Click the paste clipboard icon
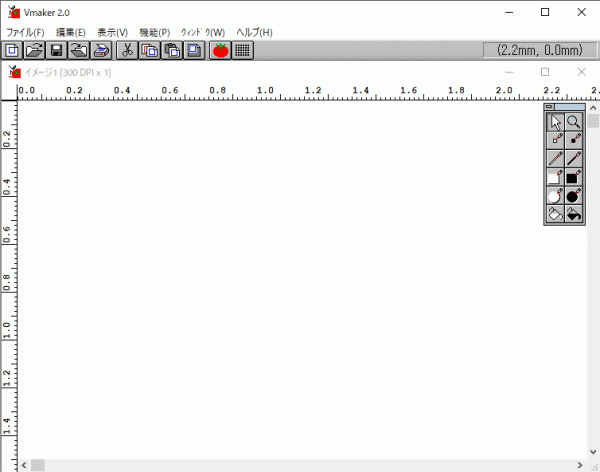This screenshot has height=472, width=600. click(x=172, y=50)
